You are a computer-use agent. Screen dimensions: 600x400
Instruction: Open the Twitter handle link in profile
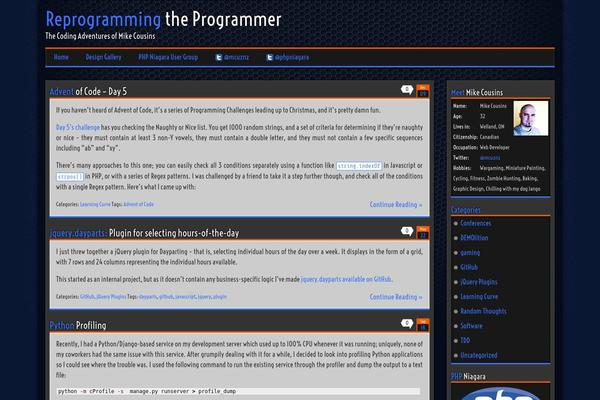pyautogui.click(x=490, y=158)
